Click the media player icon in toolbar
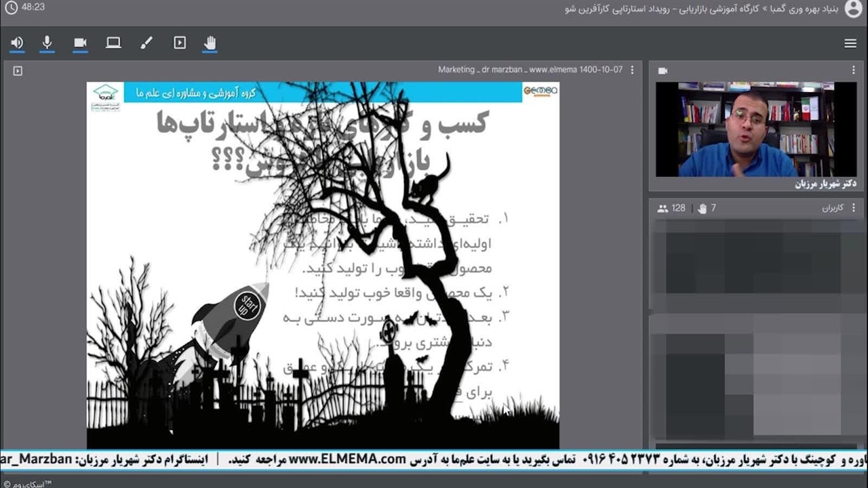 click(x=180, y=43)
